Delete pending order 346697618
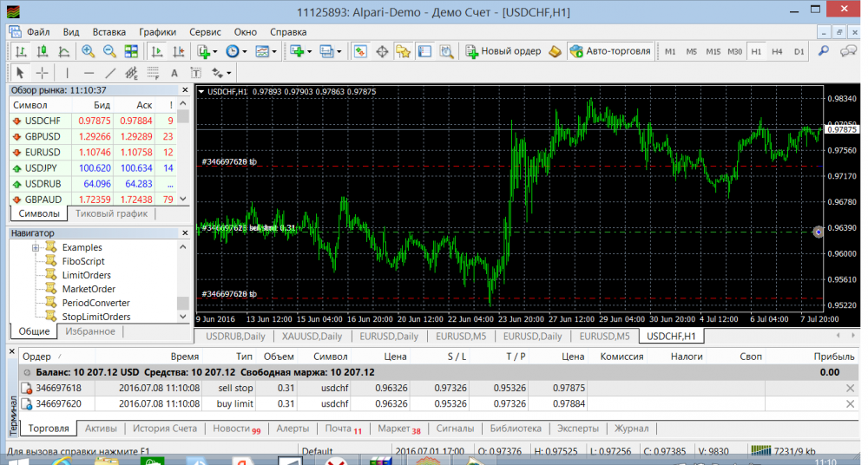 click(x=850, y=389)
